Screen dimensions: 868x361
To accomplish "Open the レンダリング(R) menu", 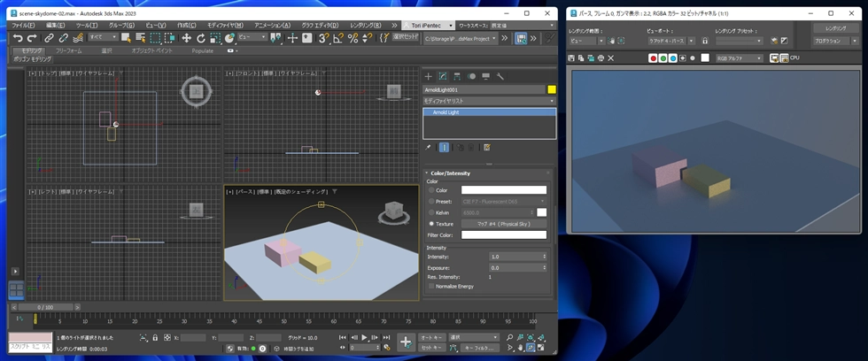I will click(x=365, y=26).
